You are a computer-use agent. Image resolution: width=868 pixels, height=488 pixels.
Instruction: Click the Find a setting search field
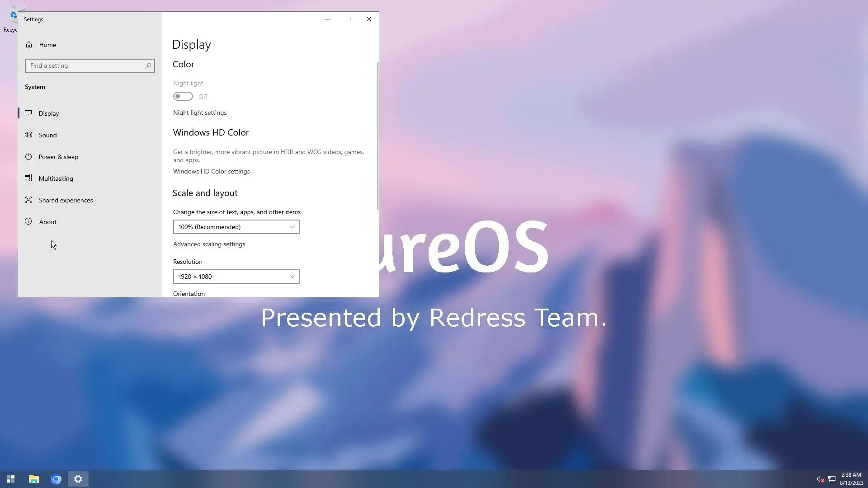point(86,66)
